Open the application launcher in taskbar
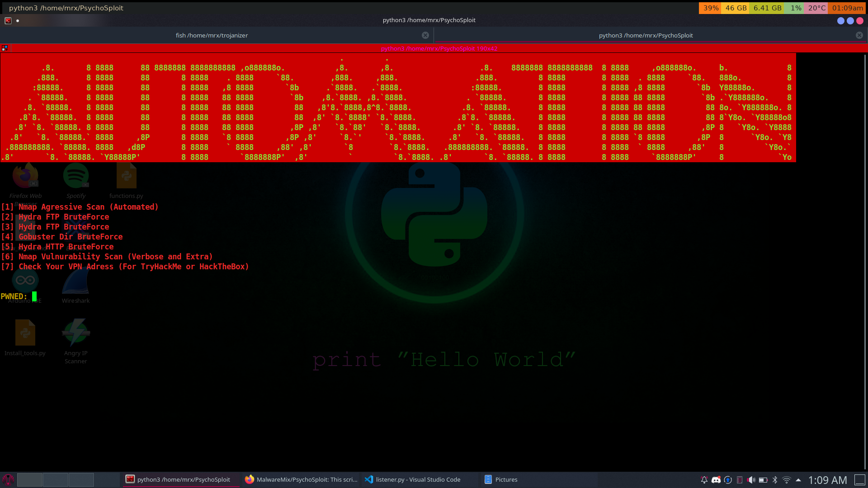The height and width of the screenshot is (488, 868). (8, 479)
